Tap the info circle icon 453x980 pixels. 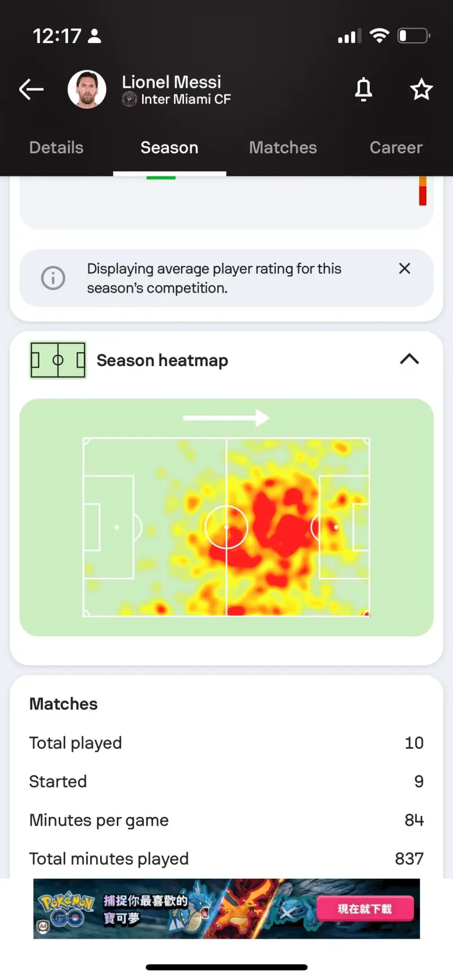coord(53,278)
